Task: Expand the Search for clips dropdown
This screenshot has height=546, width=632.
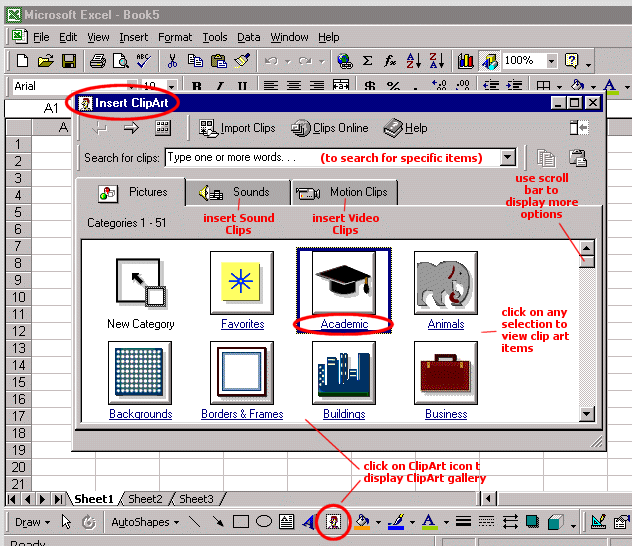Action: pos(507,157)
